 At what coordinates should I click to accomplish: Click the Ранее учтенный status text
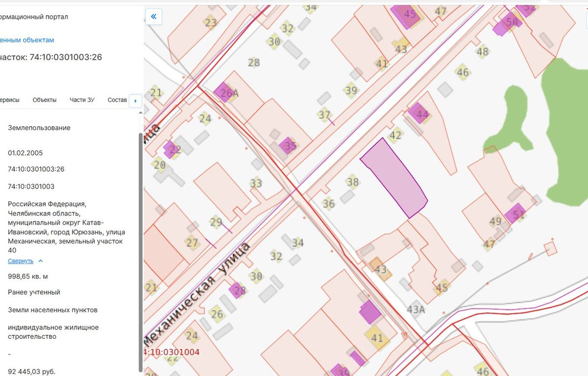coord(34,292)
